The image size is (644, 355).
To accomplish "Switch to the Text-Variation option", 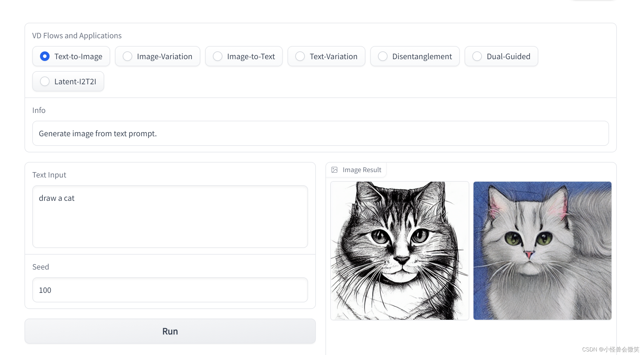I will coord(300,56).
